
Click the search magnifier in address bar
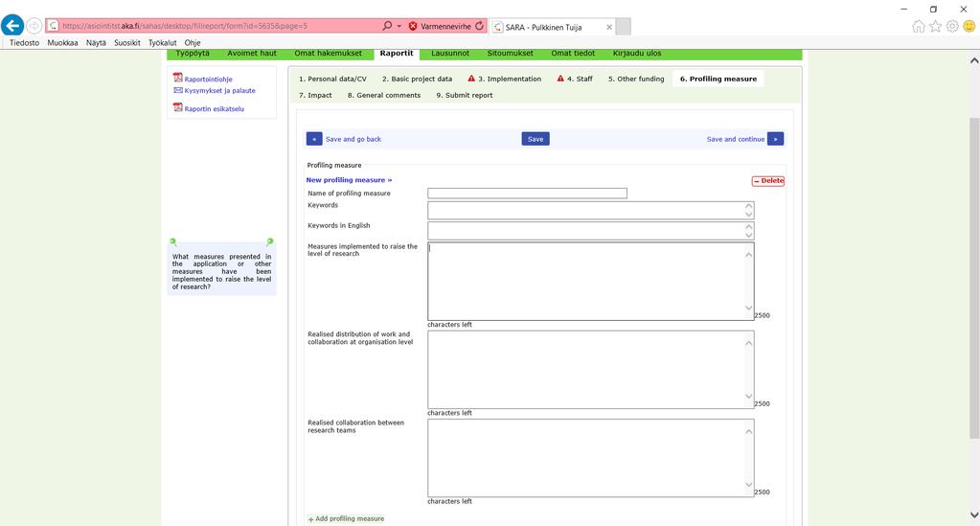[x=387, y=26]
